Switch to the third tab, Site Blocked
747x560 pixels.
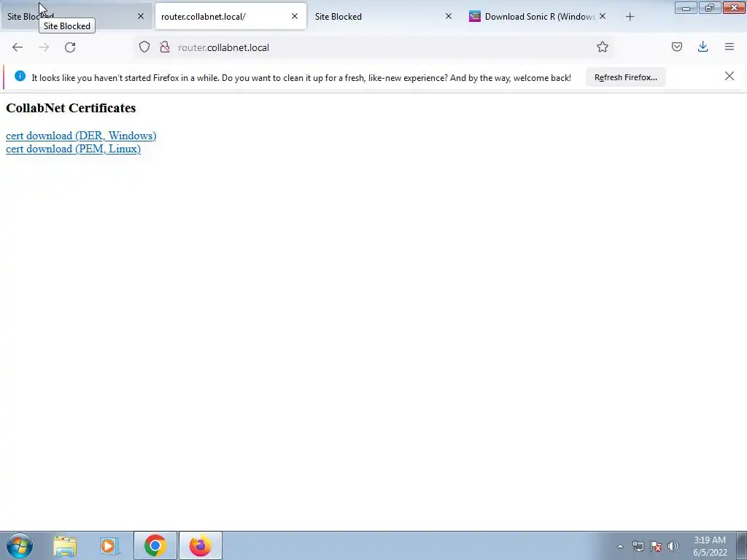[x=384, y=16]
